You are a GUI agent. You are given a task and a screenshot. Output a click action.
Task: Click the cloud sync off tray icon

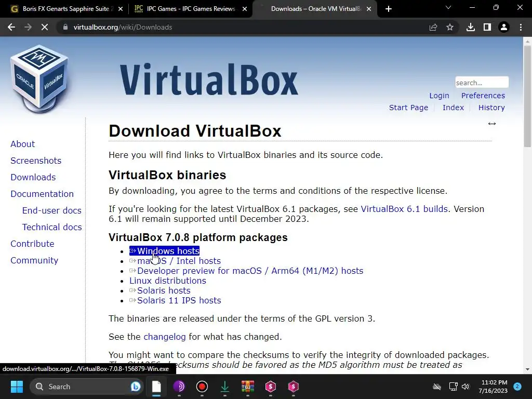pyautogui.click(x=437, y=387)
